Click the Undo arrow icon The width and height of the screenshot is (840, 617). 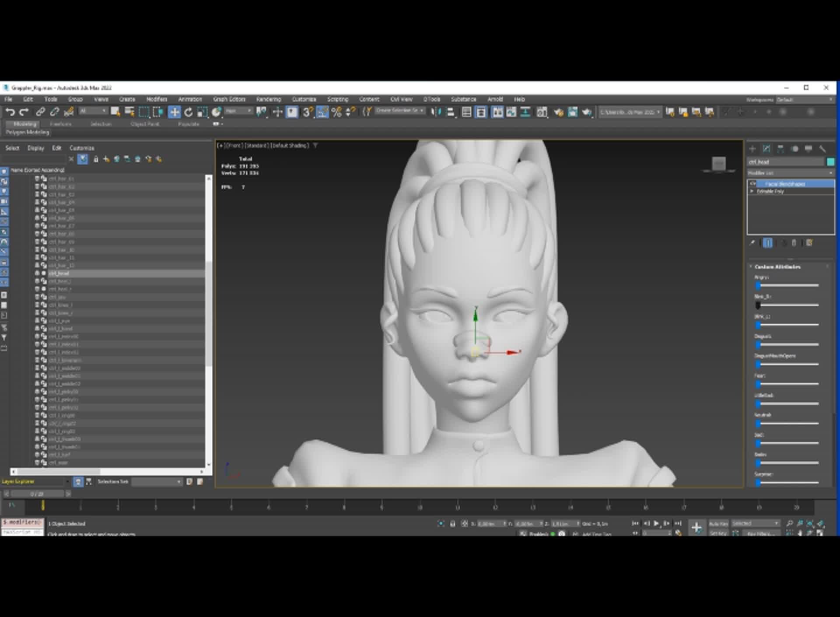pyautogui.click(x=10, y=112)
